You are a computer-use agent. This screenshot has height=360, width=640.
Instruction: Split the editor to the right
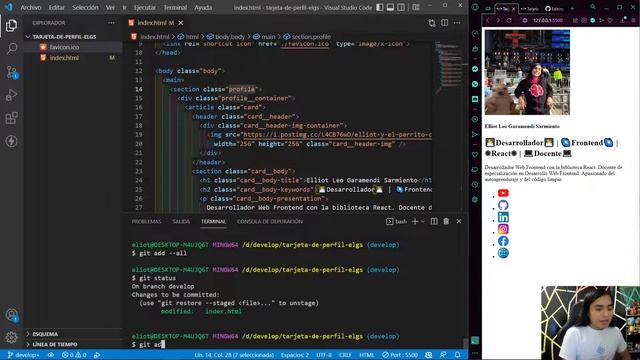pos(444,23)
